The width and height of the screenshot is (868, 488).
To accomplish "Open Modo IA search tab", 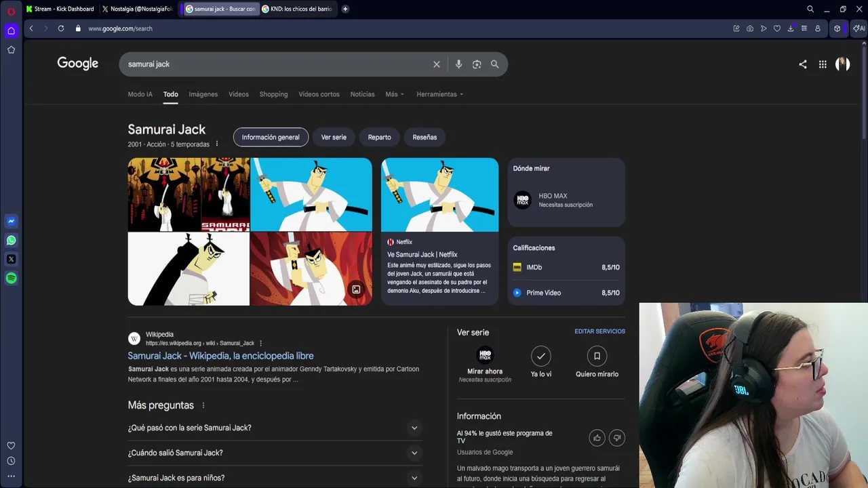I will pyautogui.click(x=140, y=94).
